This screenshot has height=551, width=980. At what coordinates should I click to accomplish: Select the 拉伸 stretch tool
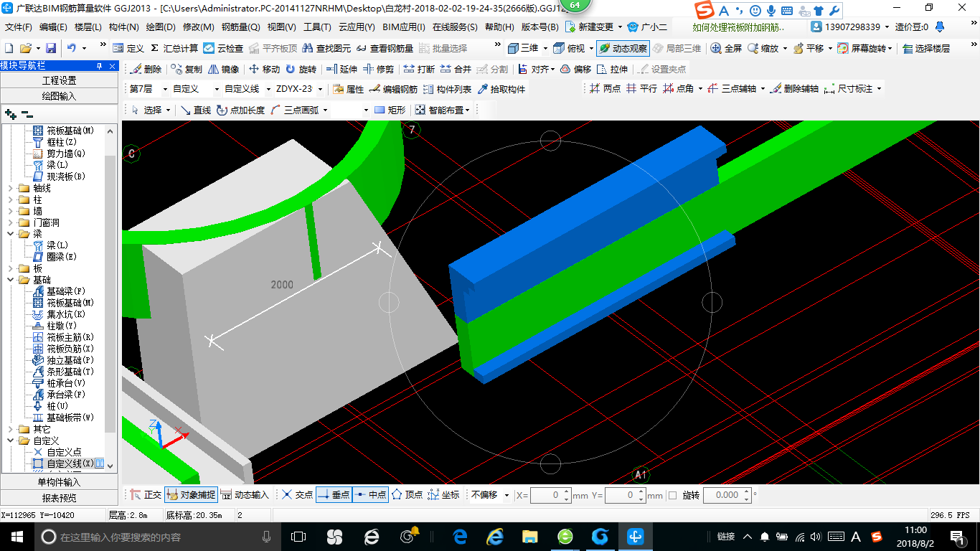click(x=612, y=69)
